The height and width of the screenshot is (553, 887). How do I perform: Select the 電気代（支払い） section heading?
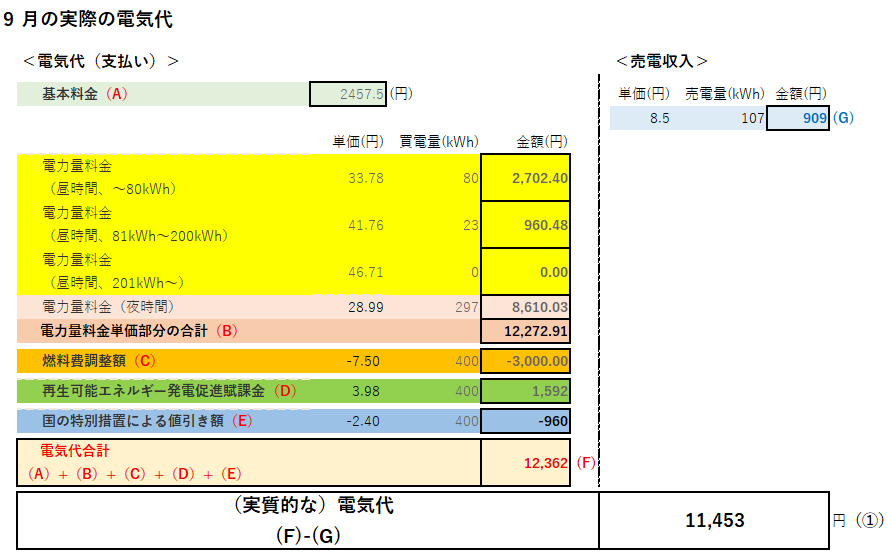point(101,61)
